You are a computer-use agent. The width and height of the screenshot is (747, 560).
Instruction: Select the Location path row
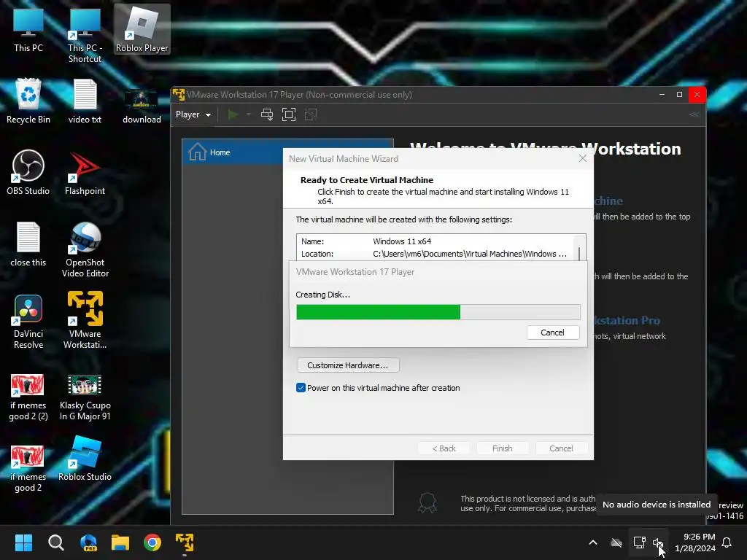[x=436, y=254]
